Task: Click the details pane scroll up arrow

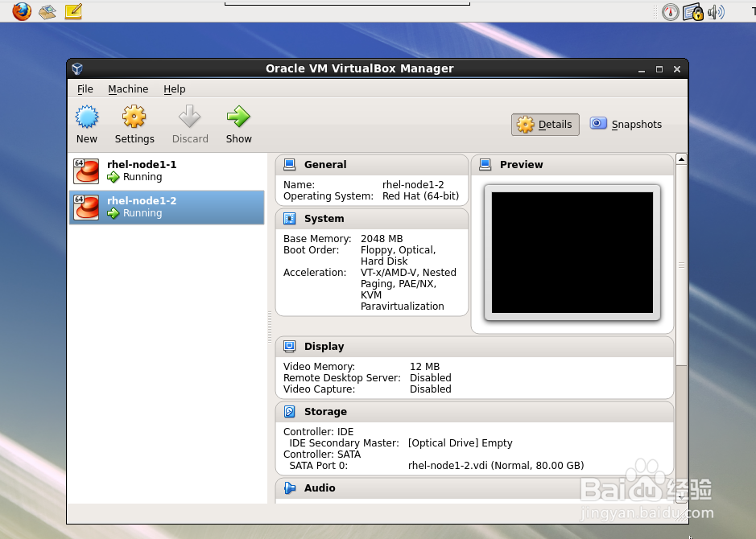Action: click(x=681, y=159)
